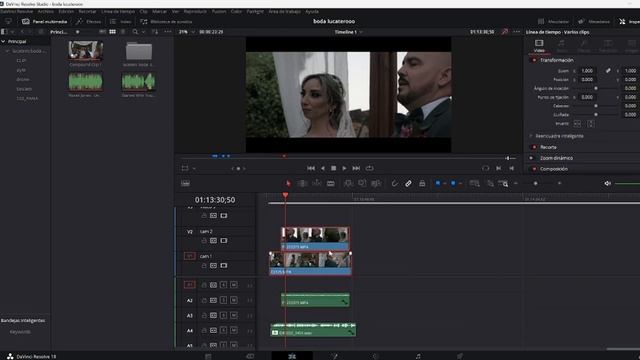This screenshot has width=640, height=360.
Task: Toggle lock on cam 2 track
Action: click(x=204, y=241)
